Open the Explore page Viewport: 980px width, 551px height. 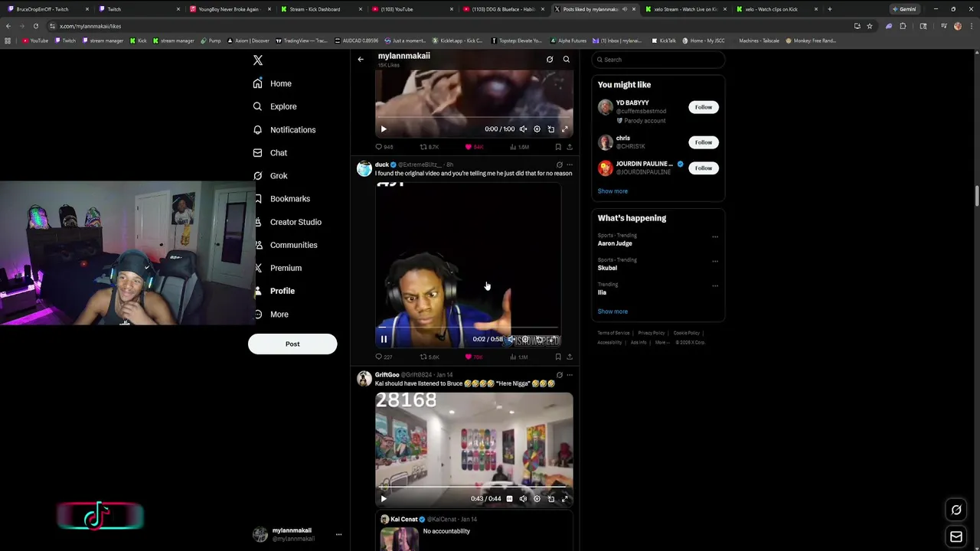point(275,106)
